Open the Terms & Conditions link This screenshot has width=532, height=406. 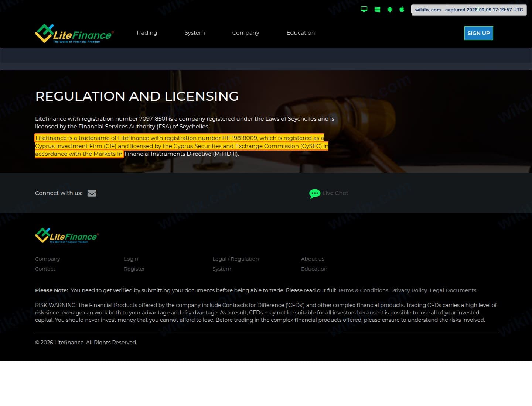tap(363, 290)
